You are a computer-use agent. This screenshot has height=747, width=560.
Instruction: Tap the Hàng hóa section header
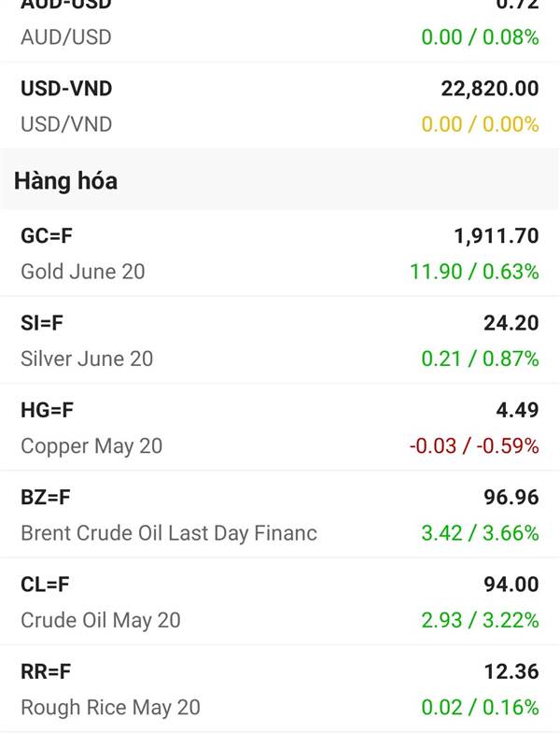pyautogui.click(x=65, y=181)
